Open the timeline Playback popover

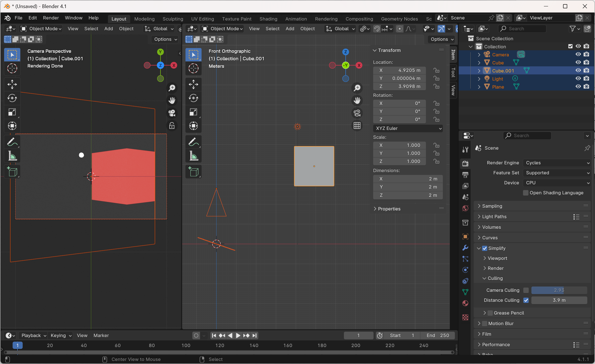[x=34, y=335]
